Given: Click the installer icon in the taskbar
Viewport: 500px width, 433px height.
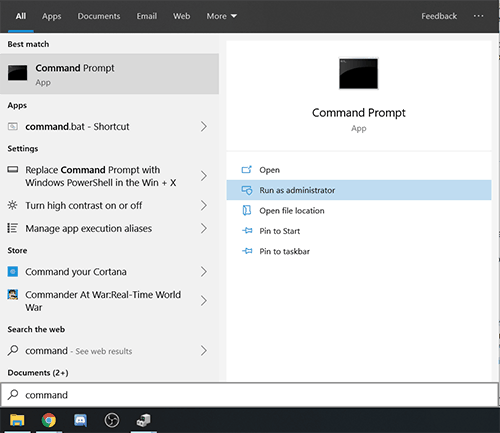Looking at the screenshot, I should click(x=144, y=420).
